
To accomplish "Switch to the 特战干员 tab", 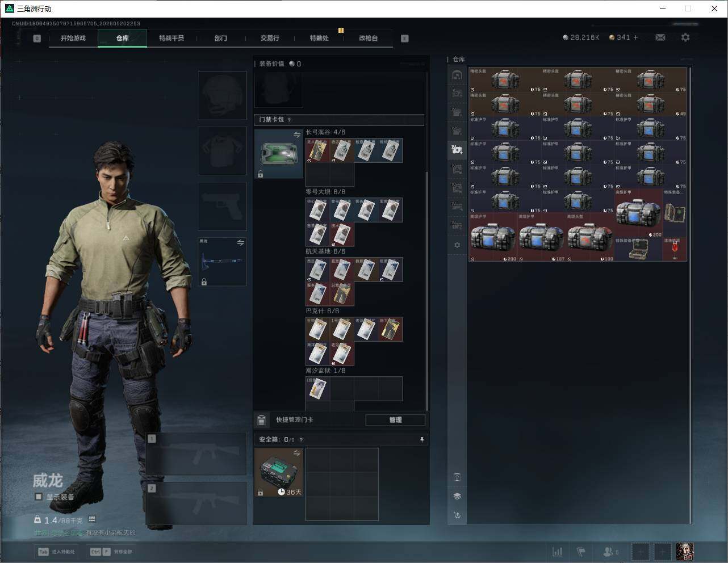I will [171, 38].
